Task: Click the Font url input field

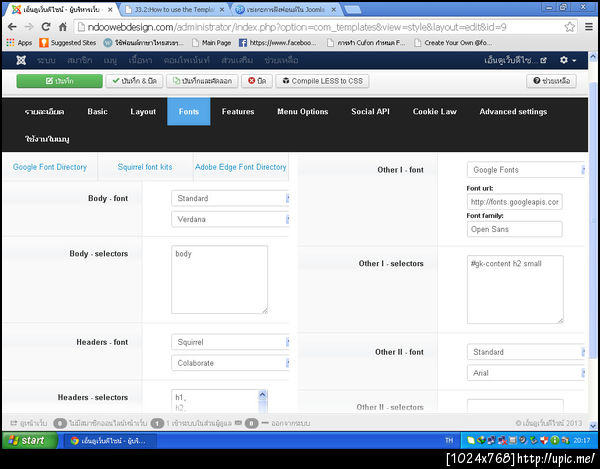Action: (x=515, y=202)
